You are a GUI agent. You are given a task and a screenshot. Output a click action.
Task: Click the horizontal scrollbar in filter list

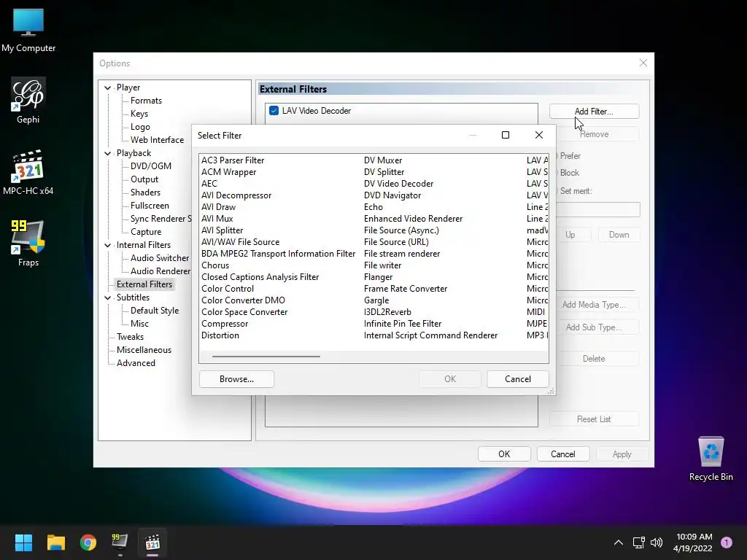pyautogui.click(x=266, y=356)
